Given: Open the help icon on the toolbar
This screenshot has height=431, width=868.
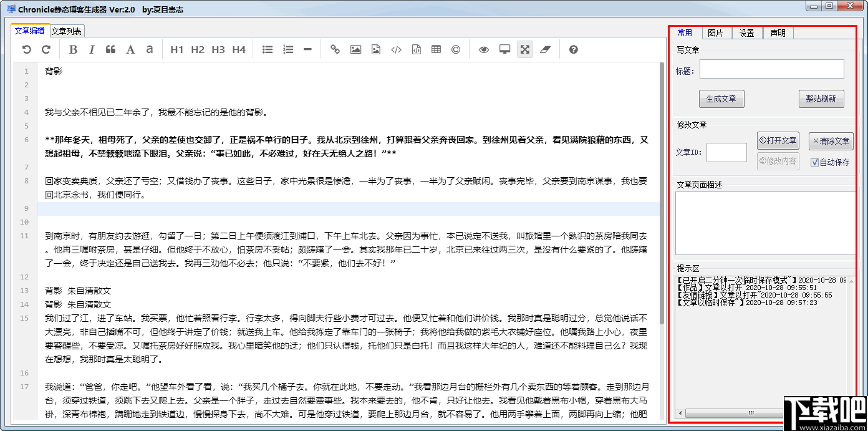Looking at the screenshot, I should (572, 49).
